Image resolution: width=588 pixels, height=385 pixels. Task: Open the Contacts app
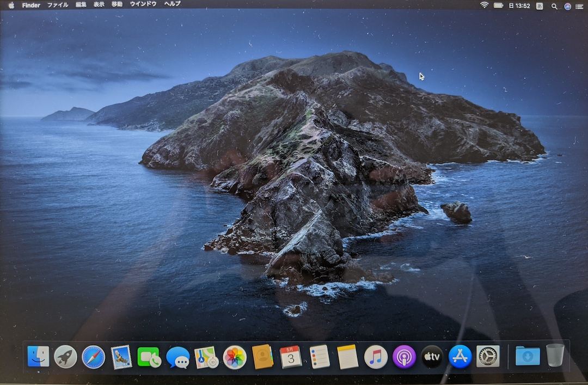click(x=262, y=357)
